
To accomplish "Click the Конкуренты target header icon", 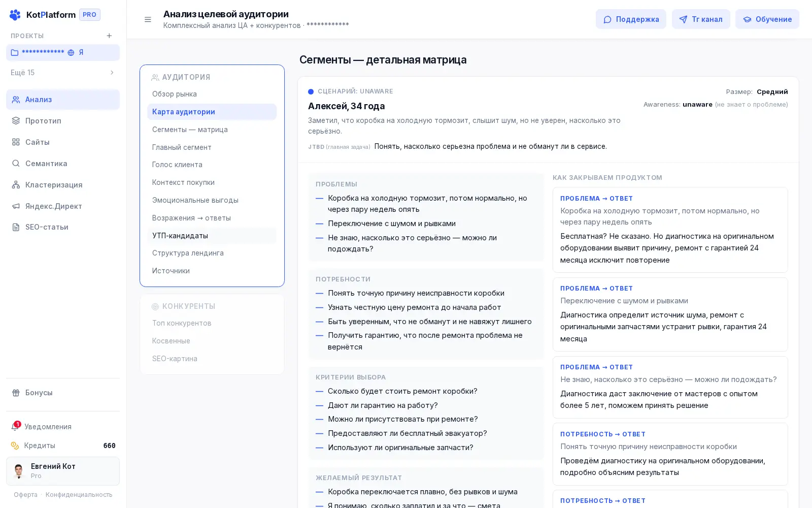I will point(155,306).
